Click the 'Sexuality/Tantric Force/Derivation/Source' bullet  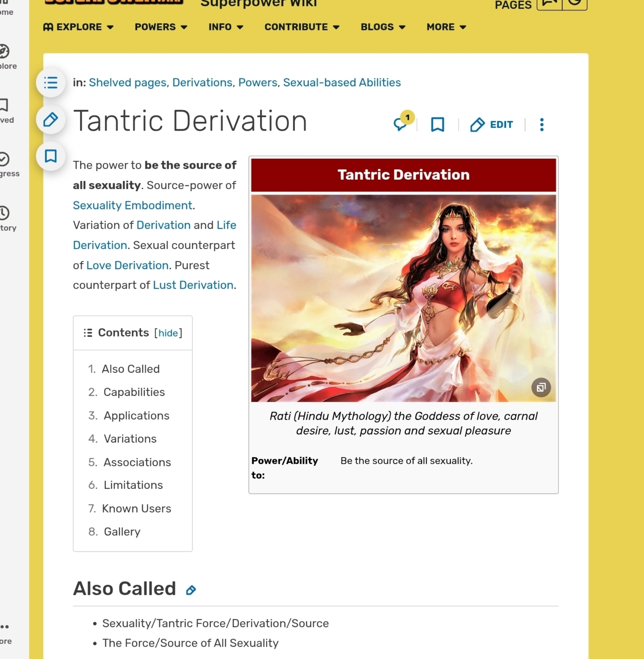pyautogui.click(x=215, y=623)
